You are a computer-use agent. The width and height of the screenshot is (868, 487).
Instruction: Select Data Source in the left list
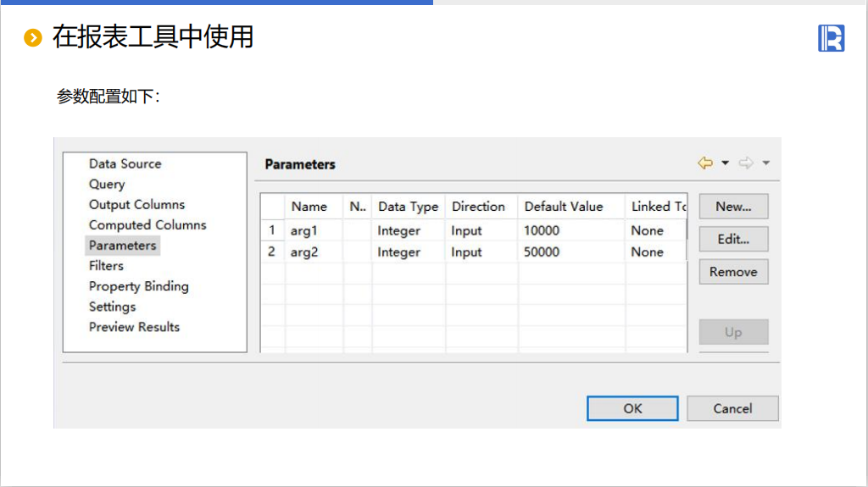click(125, 163)
